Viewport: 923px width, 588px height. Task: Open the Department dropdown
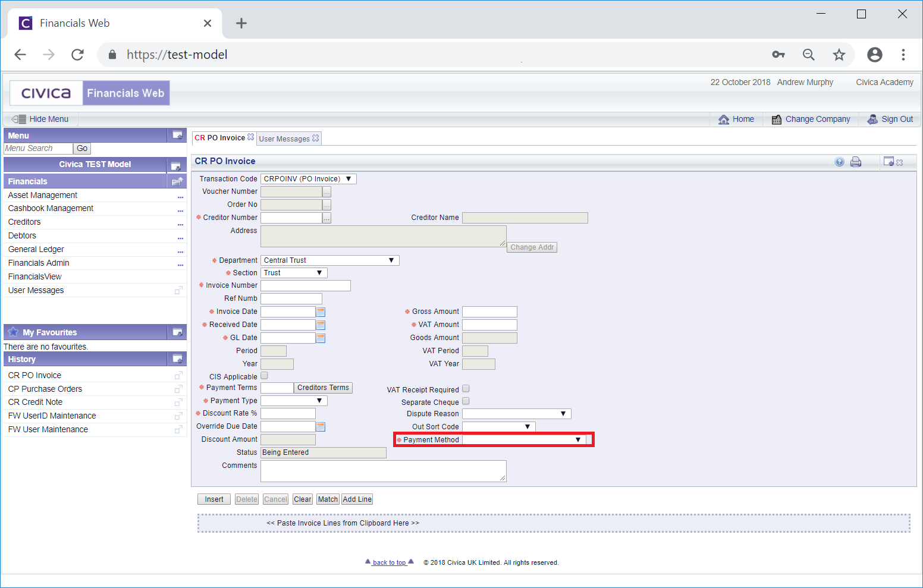330,260
